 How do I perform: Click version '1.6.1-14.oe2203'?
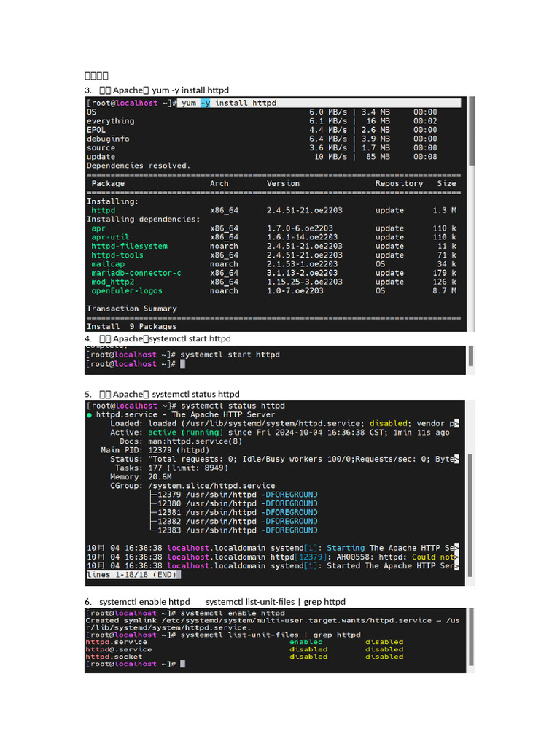click(x=303, y=237)
